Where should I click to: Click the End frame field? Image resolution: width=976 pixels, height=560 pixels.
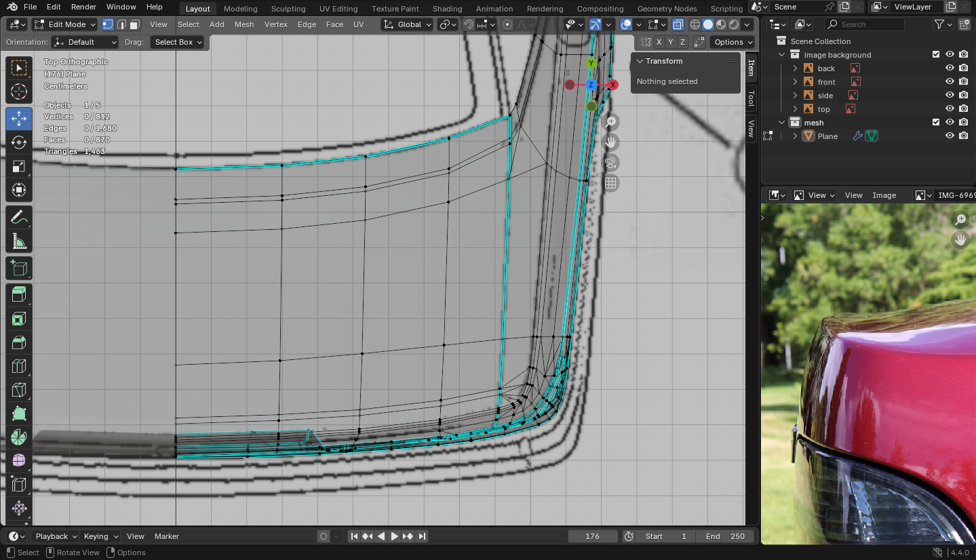coord(725,536)
